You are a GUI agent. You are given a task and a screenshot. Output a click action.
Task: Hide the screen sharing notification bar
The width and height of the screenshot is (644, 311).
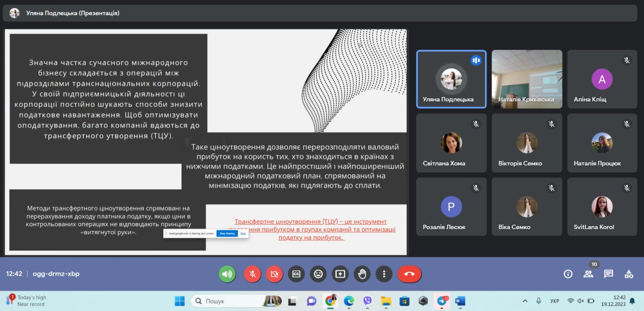click(x=243, y=233)
